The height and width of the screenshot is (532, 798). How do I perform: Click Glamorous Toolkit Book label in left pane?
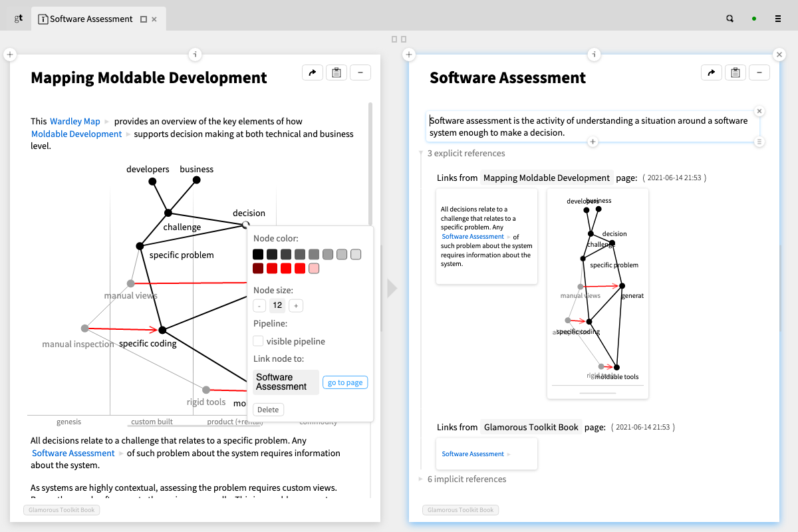62,510
